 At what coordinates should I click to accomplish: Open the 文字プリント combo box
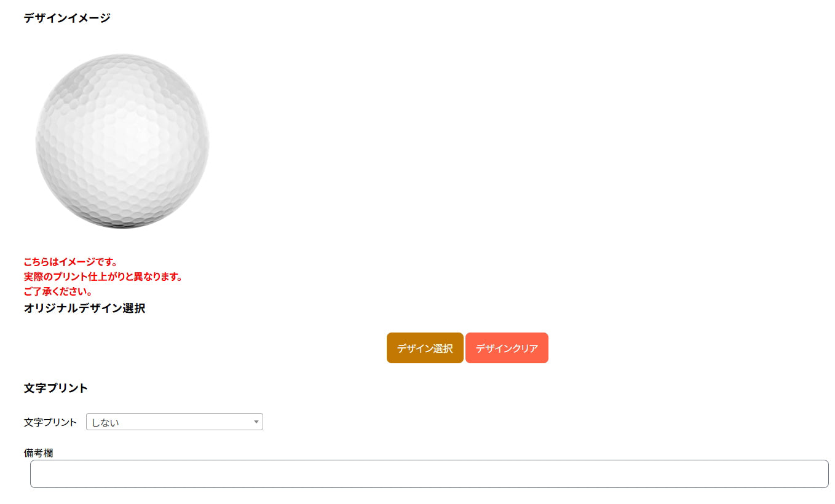(175, 422)
